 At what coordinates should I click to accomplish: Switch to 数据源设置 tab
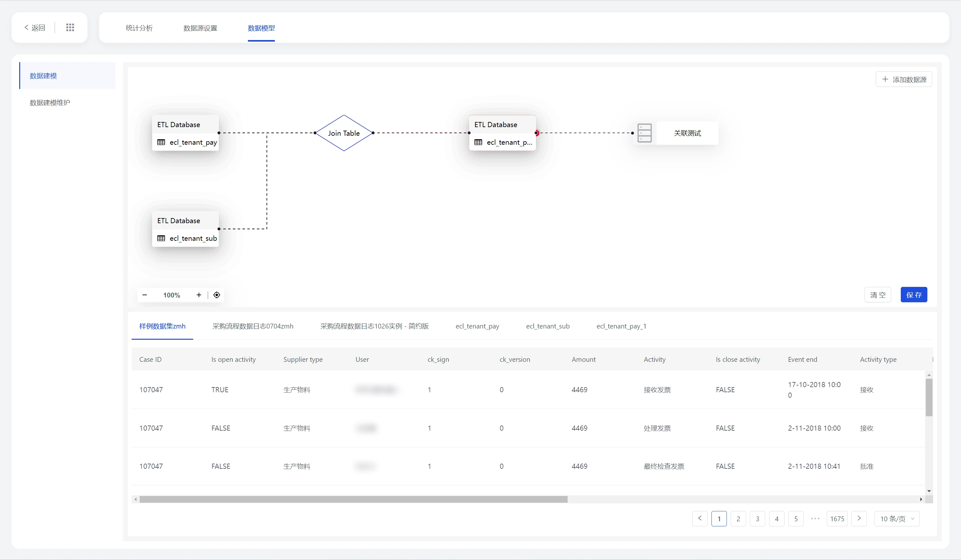200,28
